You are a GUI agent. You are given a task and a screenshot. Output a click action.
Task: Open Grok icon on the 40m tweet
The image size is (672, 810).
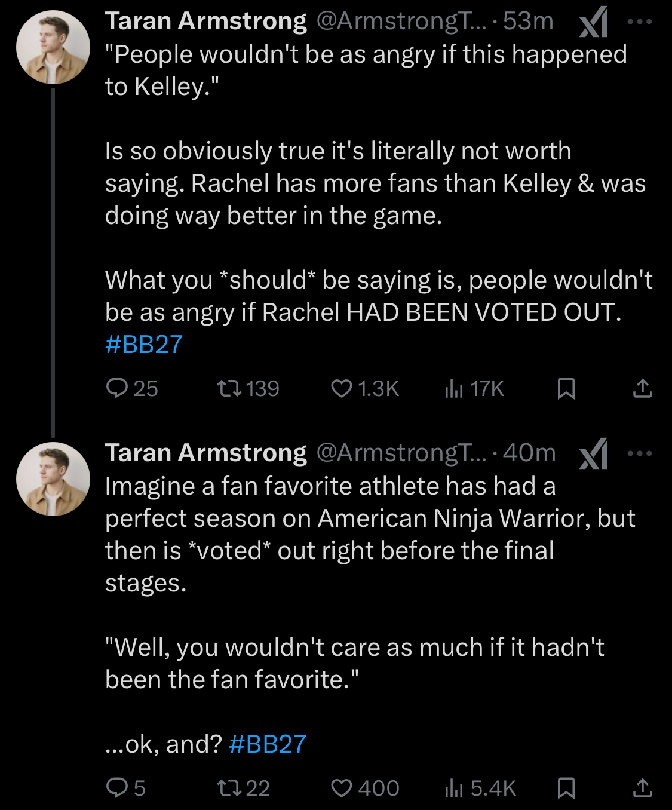tap(594, 454)
